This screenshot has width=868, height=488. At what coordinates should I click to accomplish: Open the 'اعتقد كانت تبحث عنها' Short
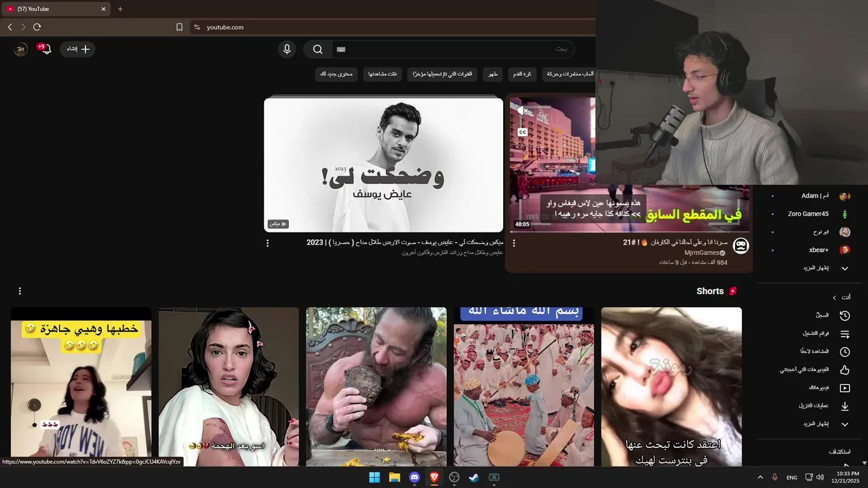pyautogui.click(x=671, y=386)
